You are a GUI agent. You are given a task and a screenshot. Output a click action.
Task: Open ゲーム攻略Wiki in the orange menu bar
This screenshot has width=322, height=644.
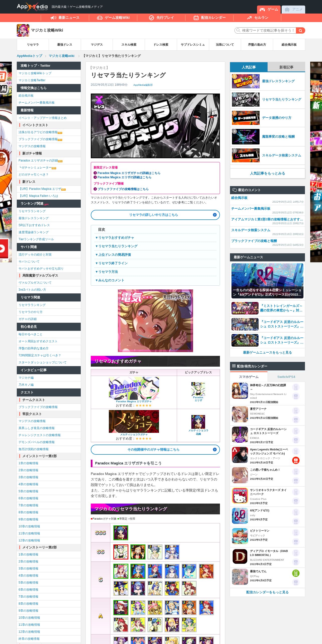click(x=113, y=18)
